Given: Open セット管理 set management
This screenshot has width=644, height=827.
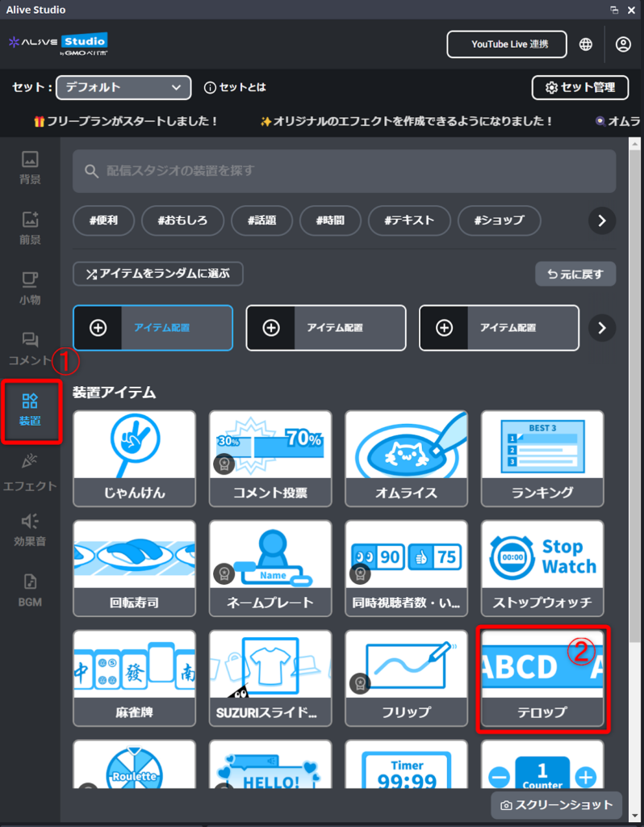Looking at the screenshot, I should pos(580,87).
